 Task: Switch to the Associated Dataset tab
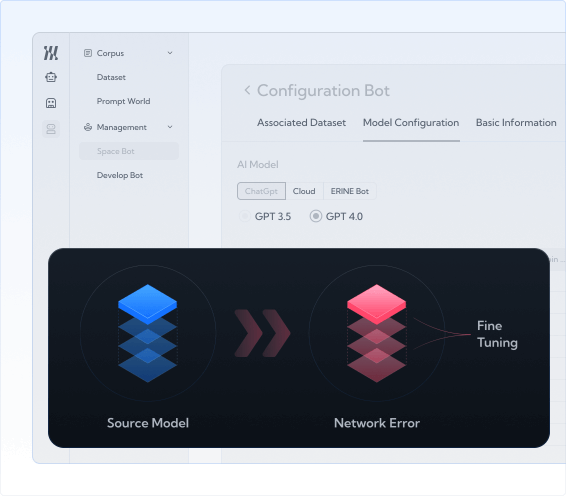[301, 123]
